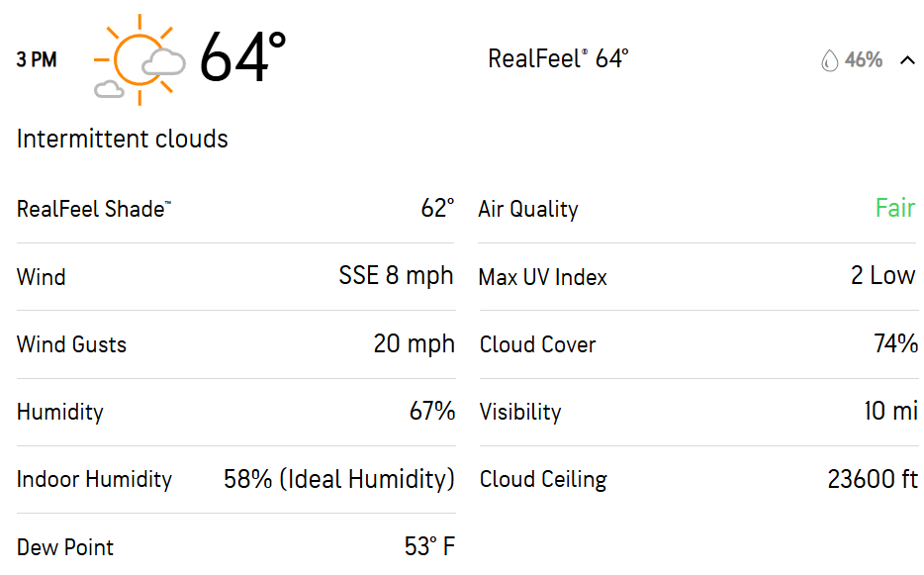Image resolution: width=924 pixels, height=575 pixels.
Task: Click the Wind Gusts 20 mph row
Action: 235,344
